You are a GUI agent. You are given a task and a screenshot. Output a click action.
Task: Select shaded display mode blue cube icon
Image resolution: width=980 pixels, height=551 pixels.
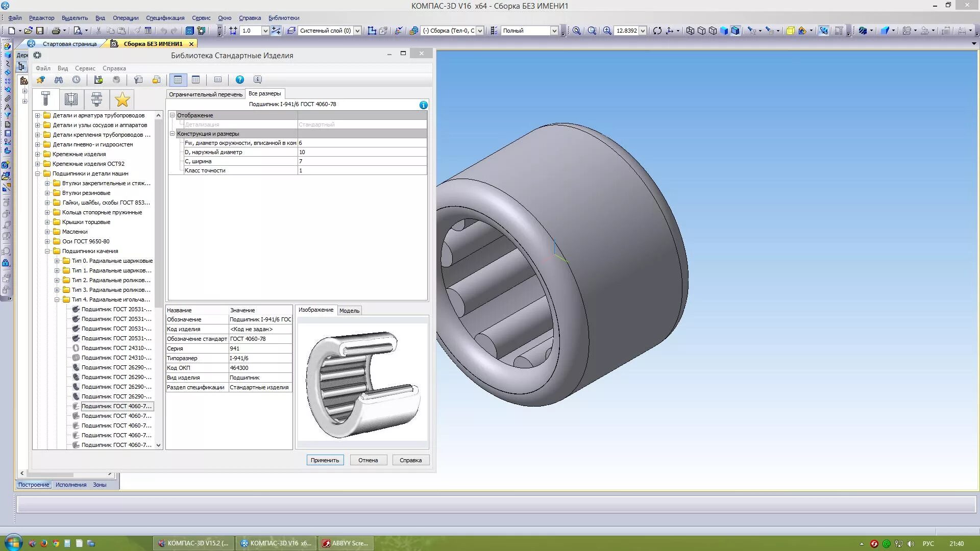[724, 31]
